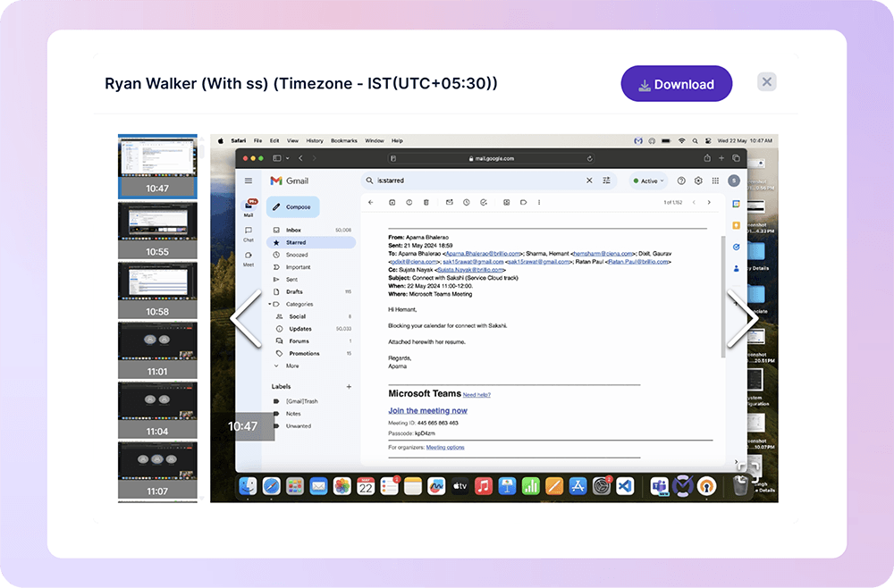Open the Important folder

[311, 266]
